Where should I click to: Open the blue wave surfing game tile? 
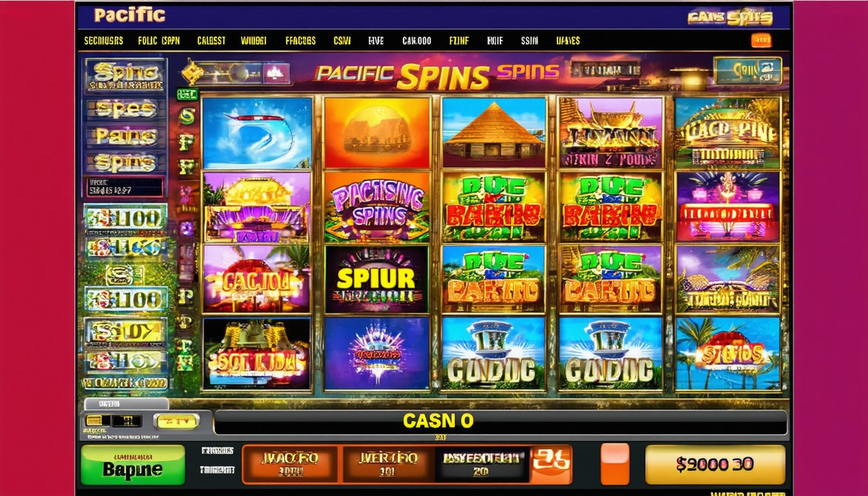click(256, 132)
